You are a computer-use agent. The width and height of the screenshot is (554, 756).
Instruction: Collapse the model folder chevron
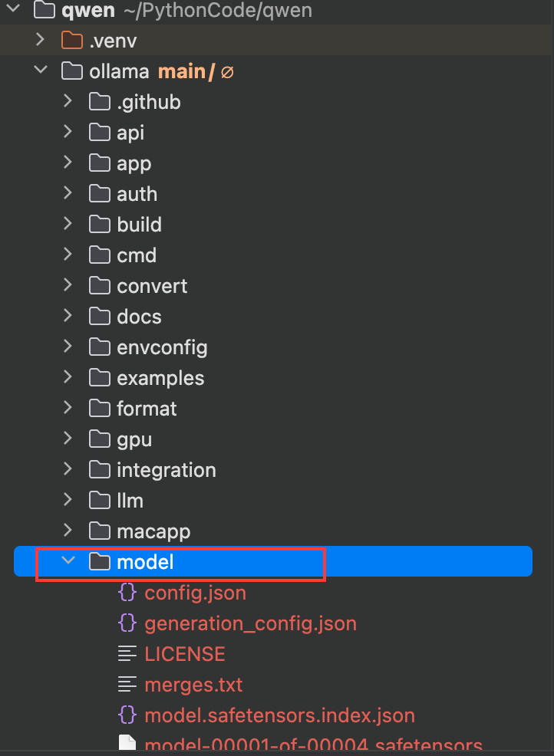(68, 561)
